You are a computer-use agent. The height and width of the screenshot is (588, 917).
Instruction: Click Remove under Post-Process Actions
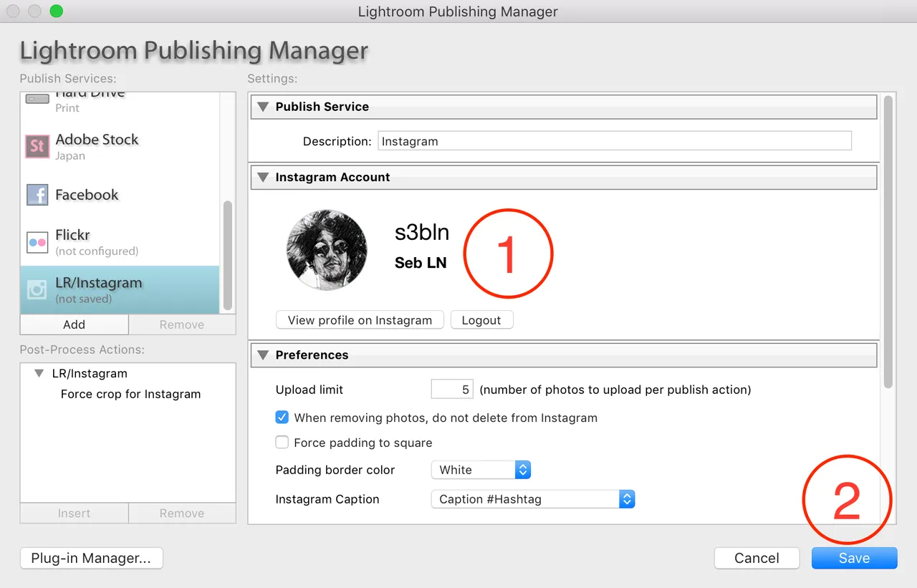coord(182,514)
